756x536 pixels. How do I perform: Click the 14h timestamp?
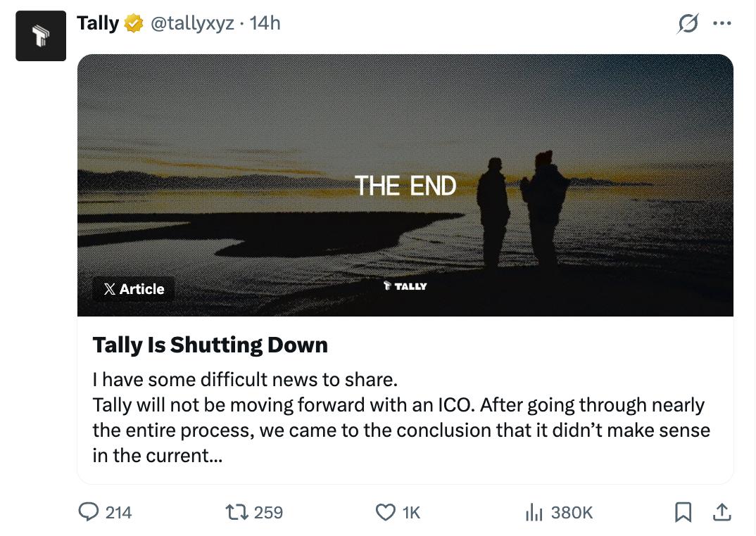265,23
